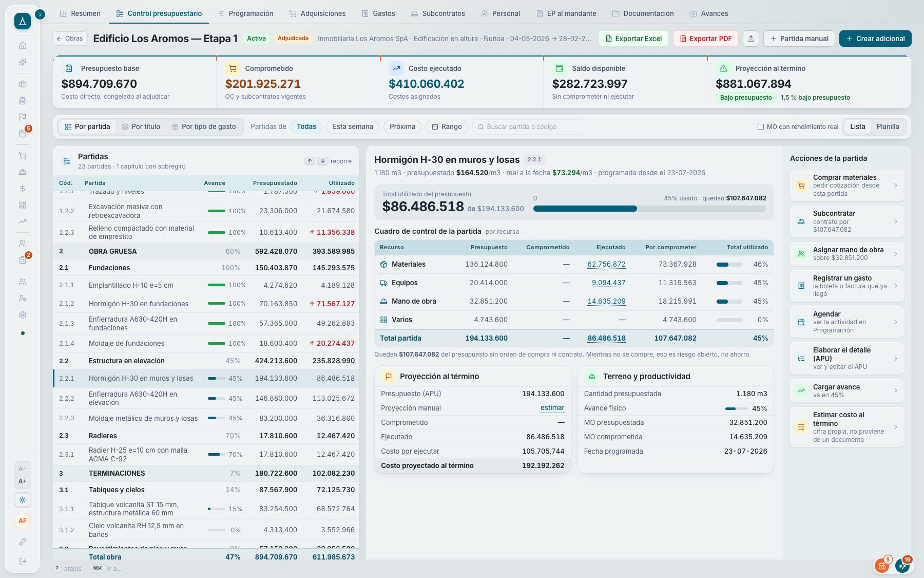Click the logout icon at sidebar bottom
This screenshot has height=578, width=924.
click(x=23, y=562)
